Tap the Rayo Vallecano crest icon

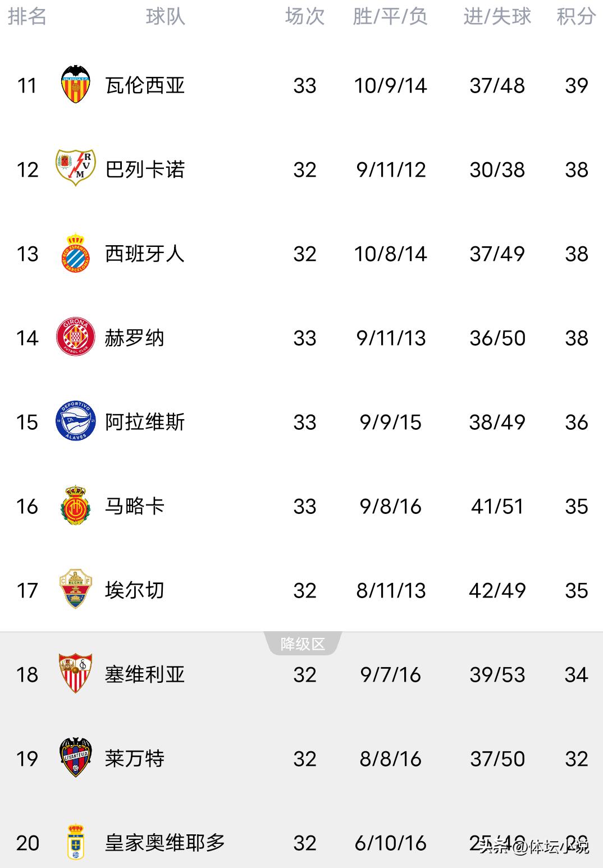coord(75,168)
